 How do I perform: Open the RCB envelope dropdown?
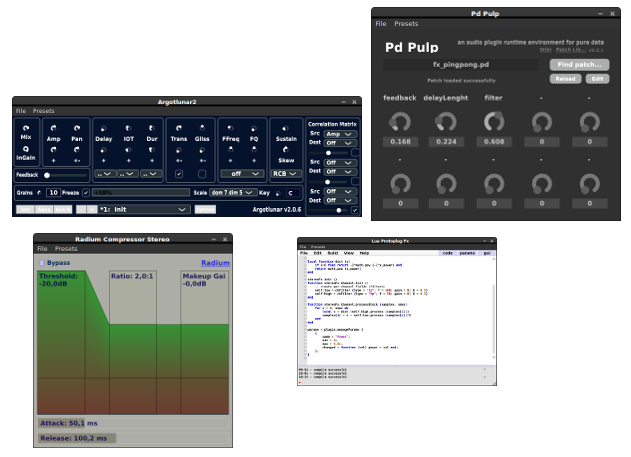pyautogui.click(x=286, y=174)
